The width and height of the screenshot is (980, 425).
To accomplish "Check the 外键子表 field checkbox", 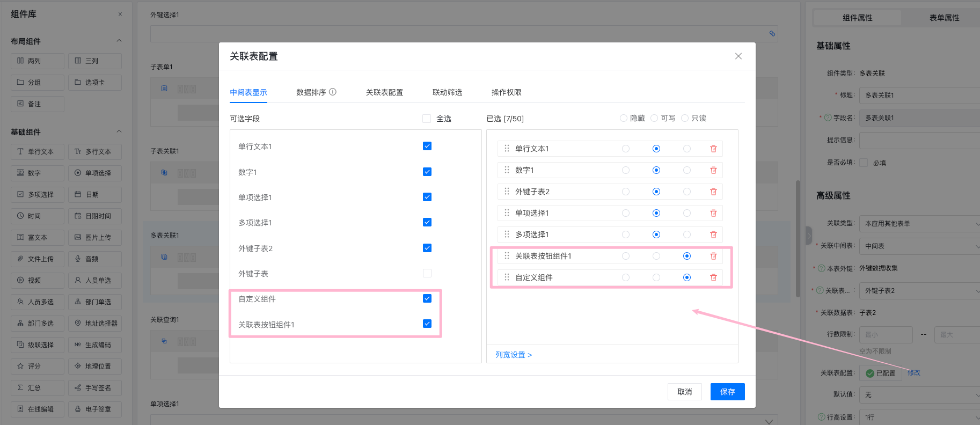I will (427, 273).
